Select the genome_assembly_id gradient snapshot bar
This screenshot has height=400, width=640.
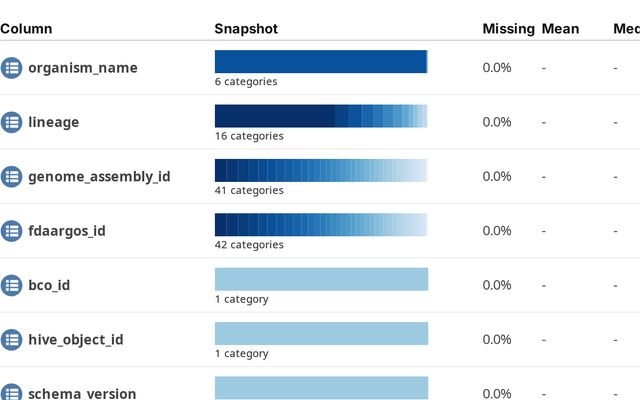pyautogui.click(x=321, y=170)
